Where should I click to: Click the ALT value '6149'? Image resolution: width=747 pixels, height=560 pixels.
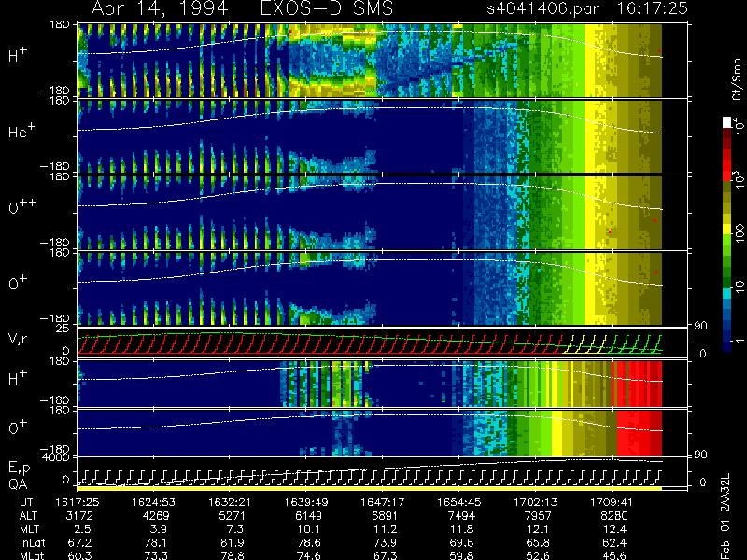[309, 516]
